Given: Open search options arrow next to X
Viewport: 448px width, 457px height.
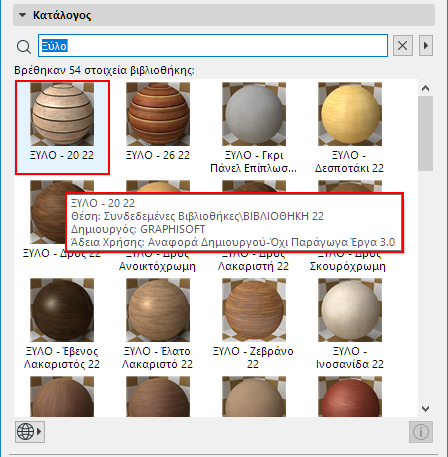Looking at the screenshot, I should tap(426, 45).
